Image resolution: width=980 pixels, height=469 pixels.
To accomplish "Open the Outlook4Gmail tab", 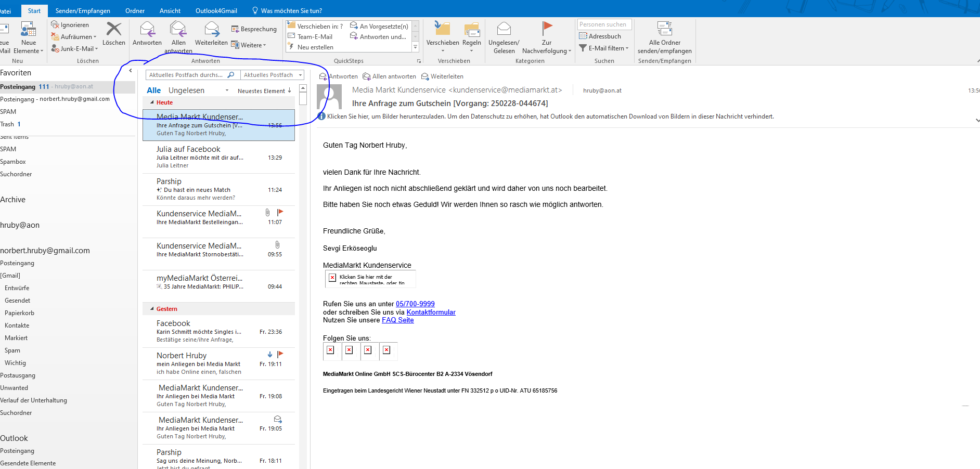I will [216, 11].
